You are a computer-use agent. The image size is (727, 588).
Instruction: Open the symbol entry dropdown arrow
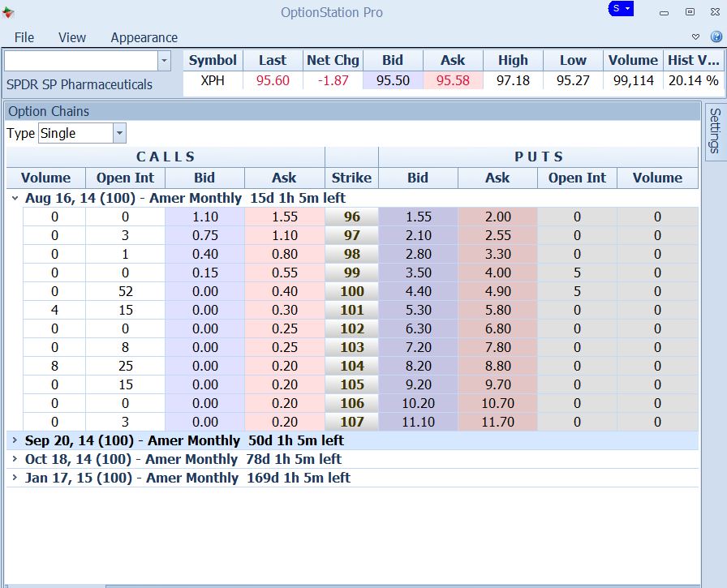(x=164, y=61)
